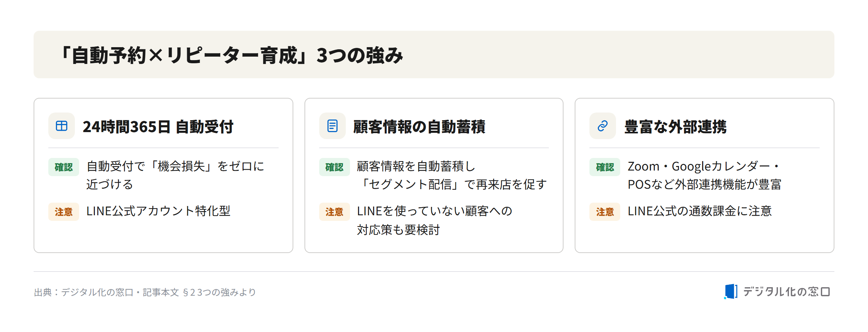Click the 出典 source citation text
Image resolution: width=868 pixels, height=332 pixels.
click(145, 292)
